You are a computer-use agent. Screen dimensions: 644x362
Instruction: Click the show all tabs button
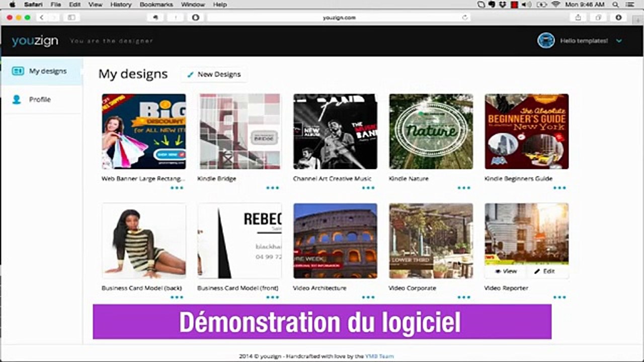(598, 17)
